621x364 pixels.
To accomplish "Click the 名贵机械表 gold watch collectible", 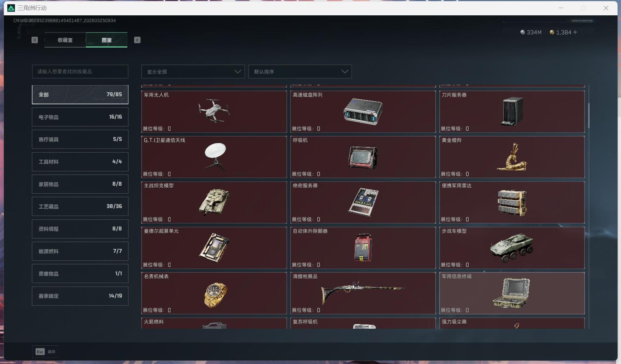I will click(x=214, y=293).
